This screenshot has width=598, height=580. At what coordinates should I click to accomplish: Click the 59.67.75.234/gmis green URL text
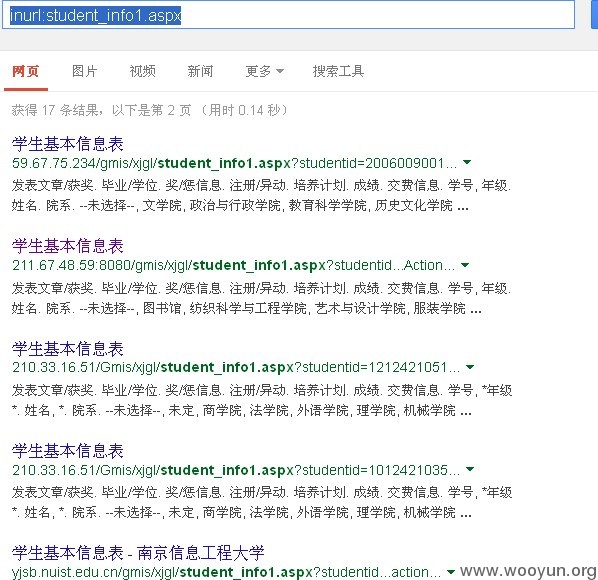(x=234, y=163)
